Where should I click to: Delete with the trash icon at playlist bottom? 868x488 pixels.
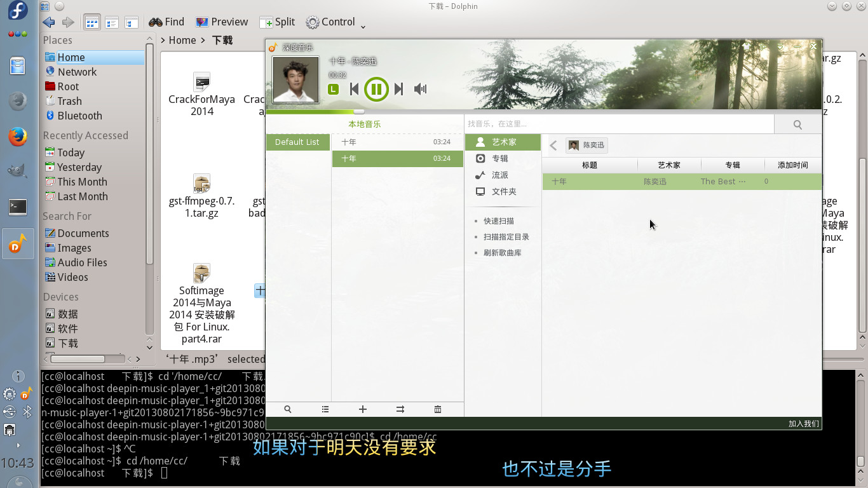[438, 410]
